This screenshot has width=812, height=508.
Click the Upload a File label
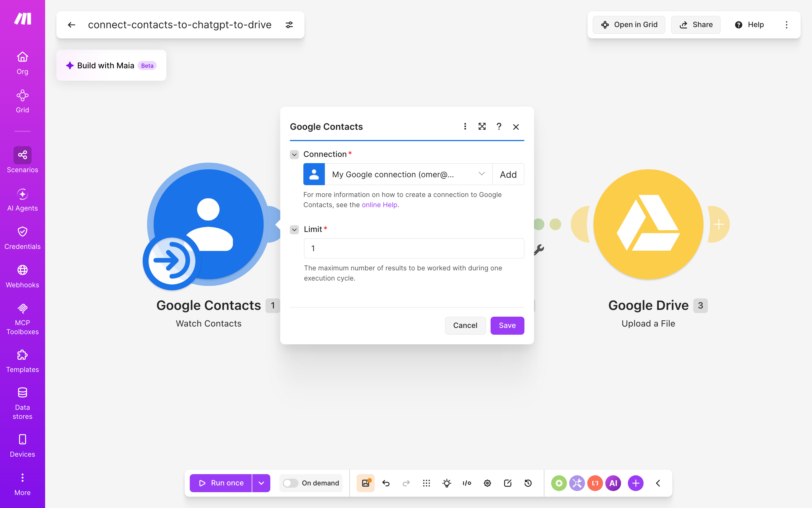click(648, 323)
